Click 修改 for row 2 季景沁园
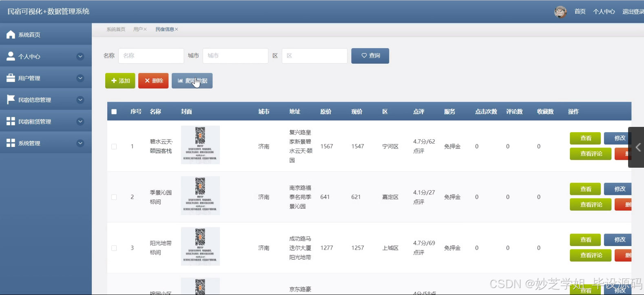Viewport: 644px width, 295px height. (618, 189)
